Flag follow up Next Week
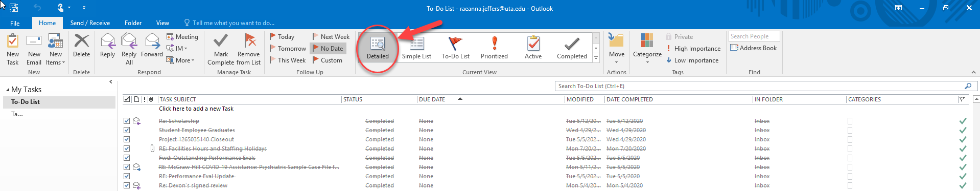Image resolution: width=980 pixels, height=191 pixels. pyautogui.click(x=331, y=37)
